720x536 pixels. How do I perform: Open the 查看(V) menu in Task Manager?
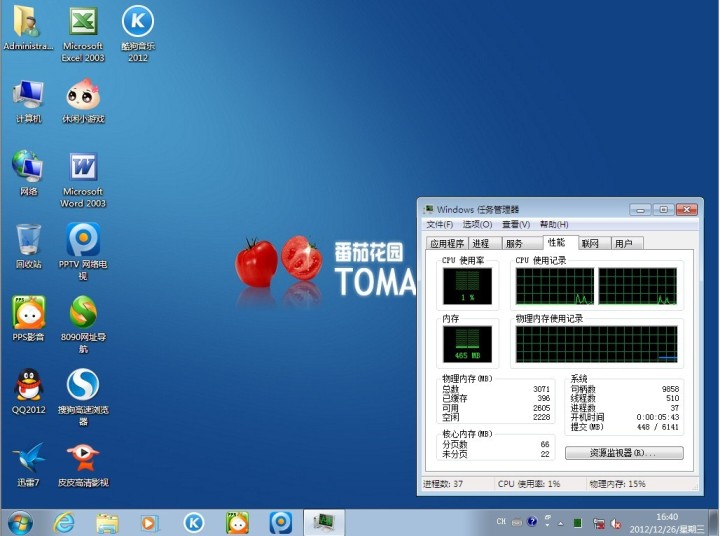[516, 225]
